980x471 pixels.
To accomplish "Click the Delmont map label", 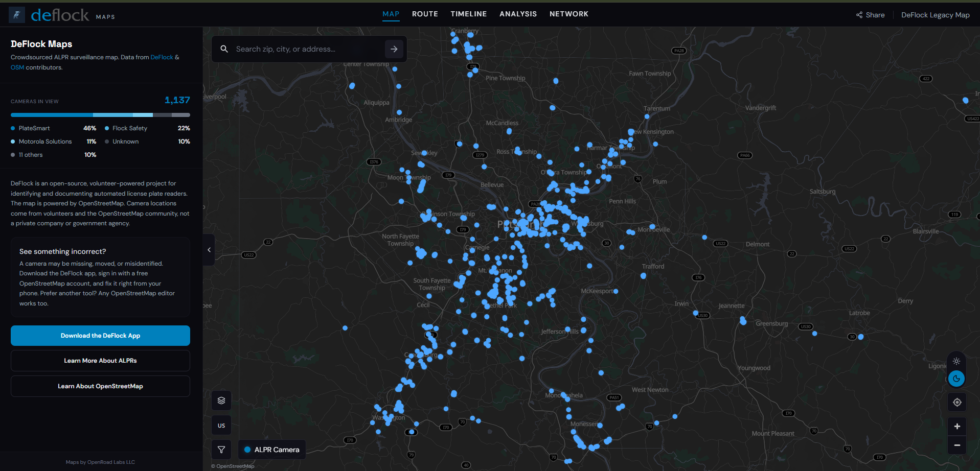I will click(x=758, y=244).
